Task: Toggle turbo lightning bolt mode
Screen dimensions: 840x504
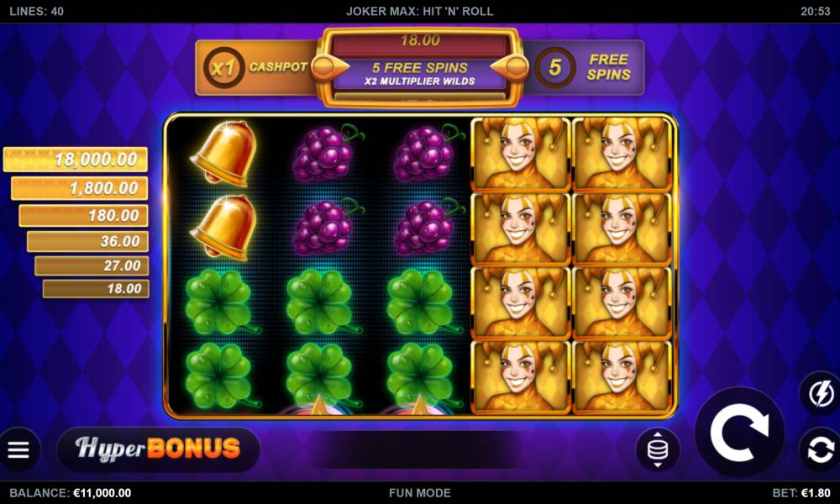Action: tap(822, 394)
